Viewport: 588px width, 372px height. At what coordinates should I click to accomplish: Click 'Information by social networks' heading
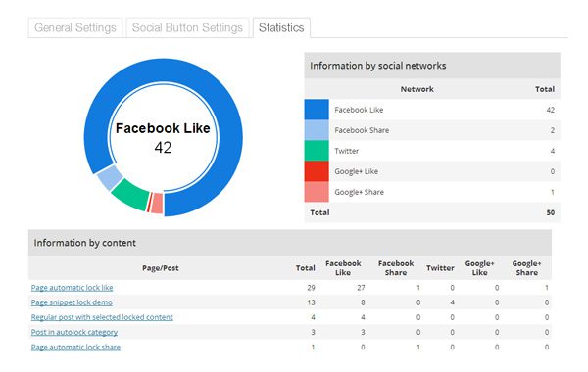click(x=378, y=66)
